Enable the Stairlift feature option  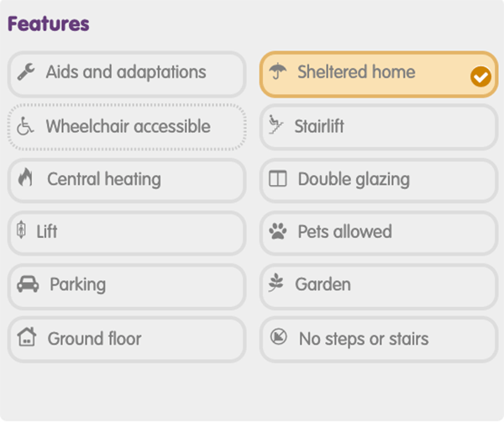[x=379, y=127]
